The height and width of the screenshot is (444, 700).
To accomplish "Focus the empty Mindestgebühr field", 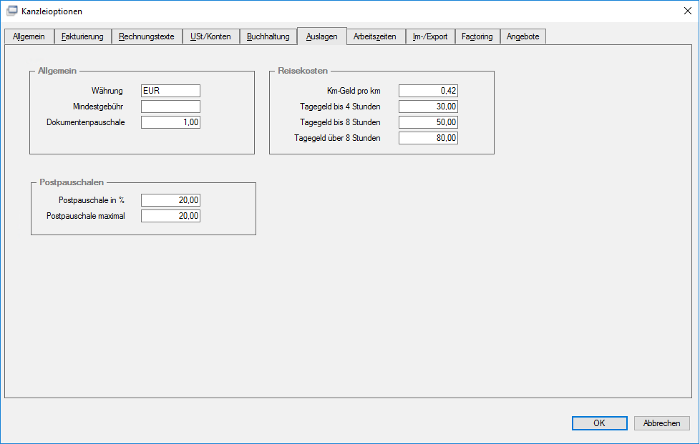I will pyautogui.click(x=171, y=106).
